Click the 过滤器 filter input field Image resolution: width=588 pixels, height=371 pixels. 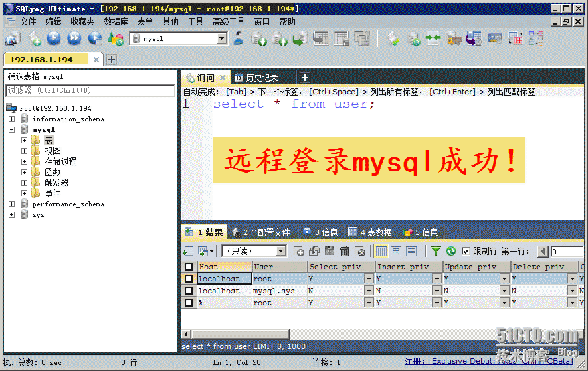90,90
